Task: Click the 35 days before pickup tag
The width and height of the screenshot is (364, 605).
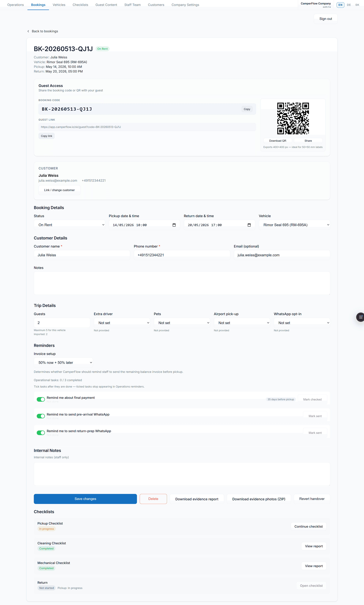Action: pyautogui.click(x=281, y=399)
